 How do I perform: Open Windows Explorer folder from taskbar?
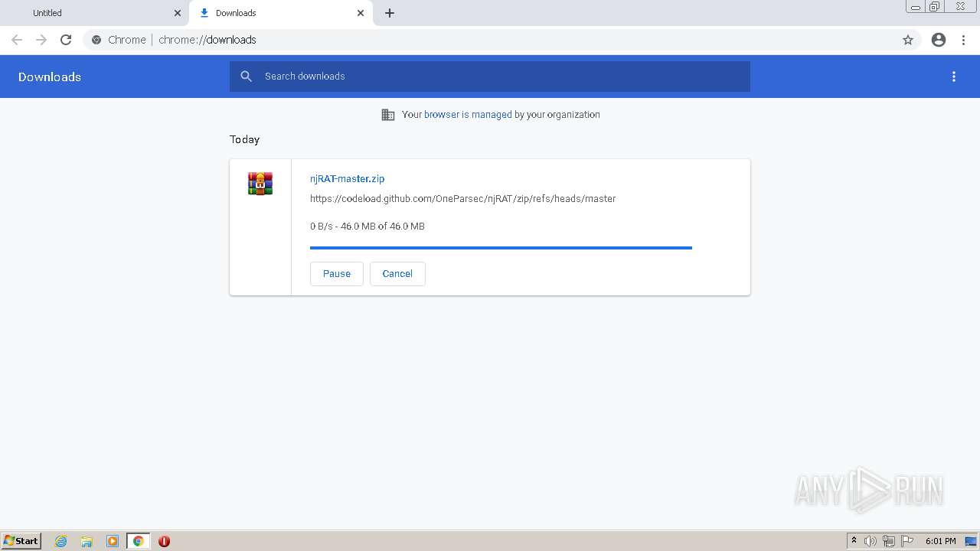pyautogui.click(x=87, y=541)
